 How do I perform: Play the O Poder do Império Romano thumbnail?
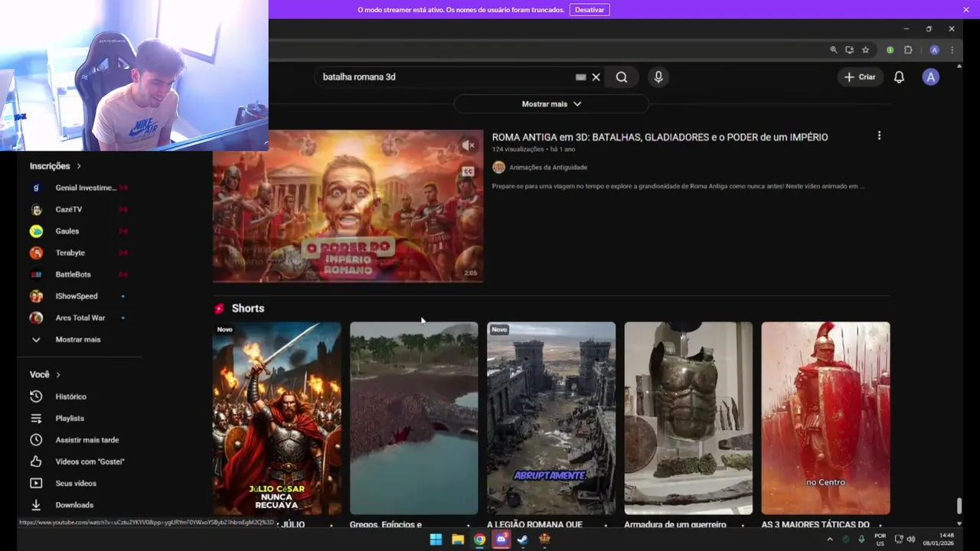click(x=348, y=206)
